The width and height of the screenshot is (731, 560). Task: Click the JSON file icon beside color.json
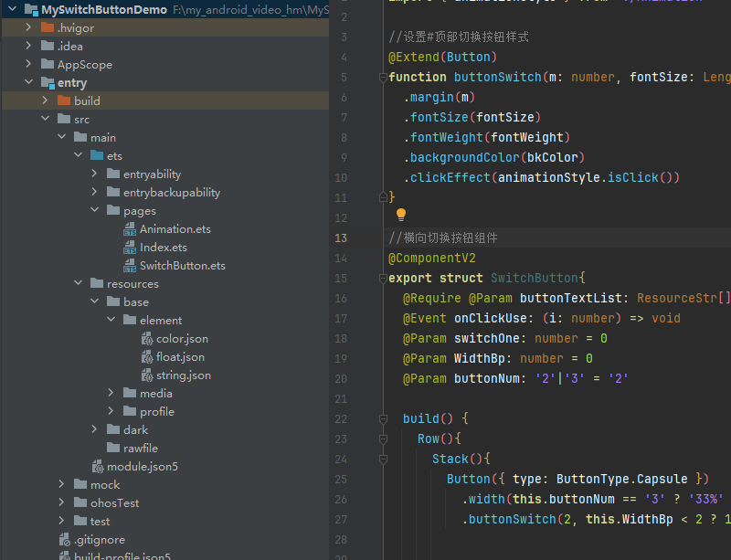coord(147,339)
